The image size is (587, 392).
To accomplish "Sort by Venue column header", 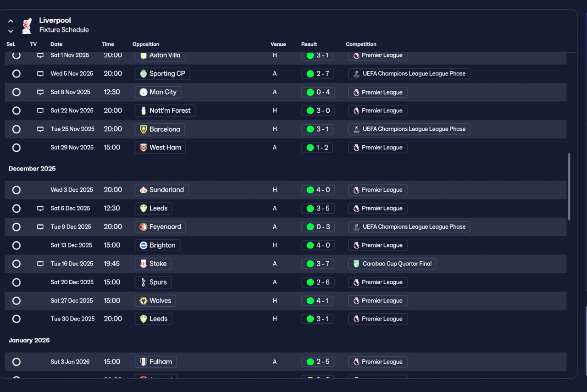I will point(278,44).
